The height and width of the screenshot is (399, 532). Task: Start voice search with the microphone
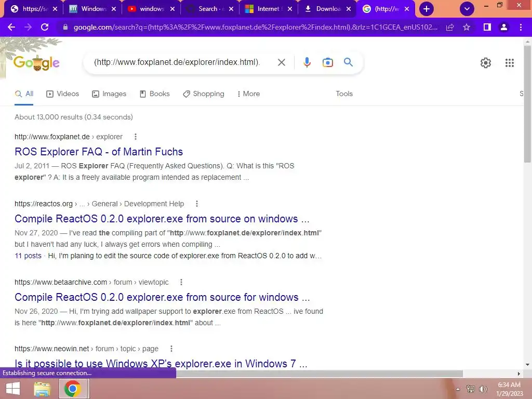(307, 62)
